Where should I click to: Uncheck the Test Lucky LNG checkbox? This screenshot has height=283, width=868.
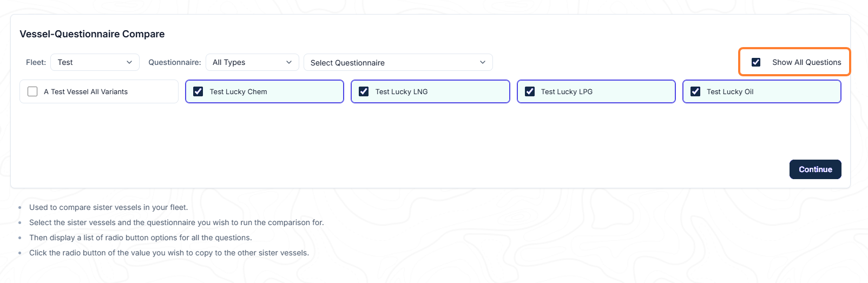[x=364, y=91]
